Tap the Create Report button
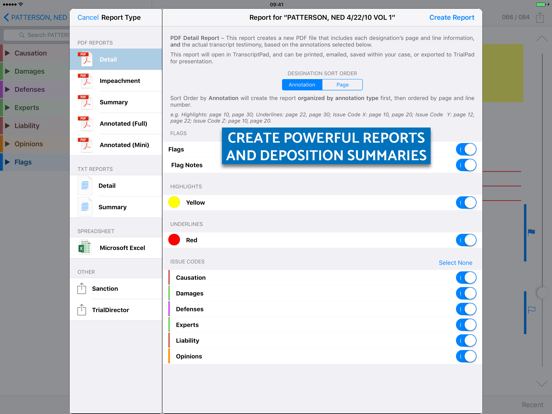Image resolution: width=552 pixels, height=414 pixels. pyautogui.click(x=452, y=17)
